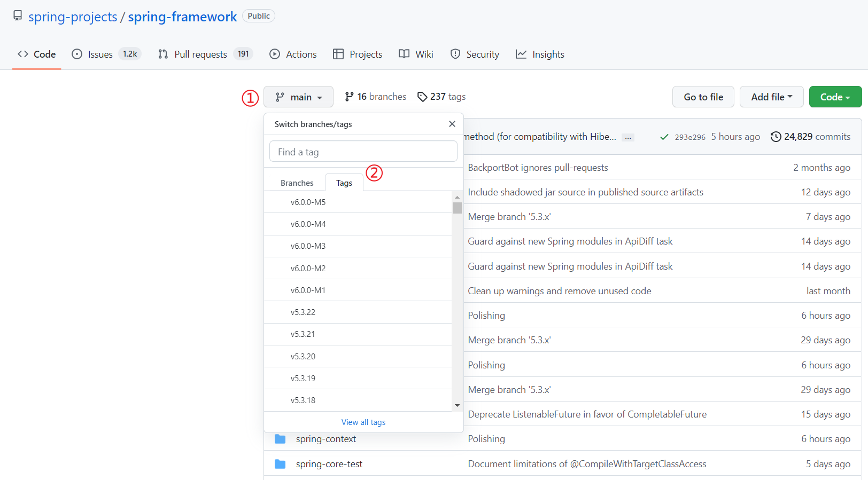Open commit hash 293e296
The image size is (868, 480).
(690, 137)
